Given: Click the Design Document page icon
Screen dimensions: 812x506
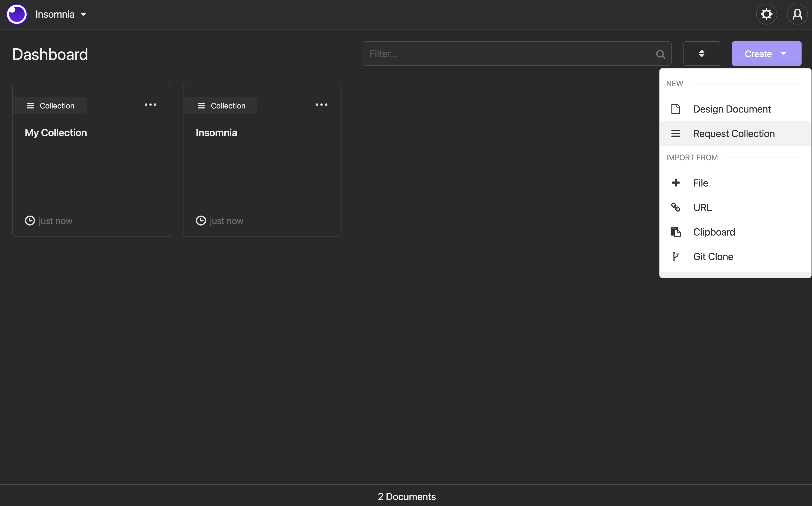Looking at the screenshot, I should [675, 109].
